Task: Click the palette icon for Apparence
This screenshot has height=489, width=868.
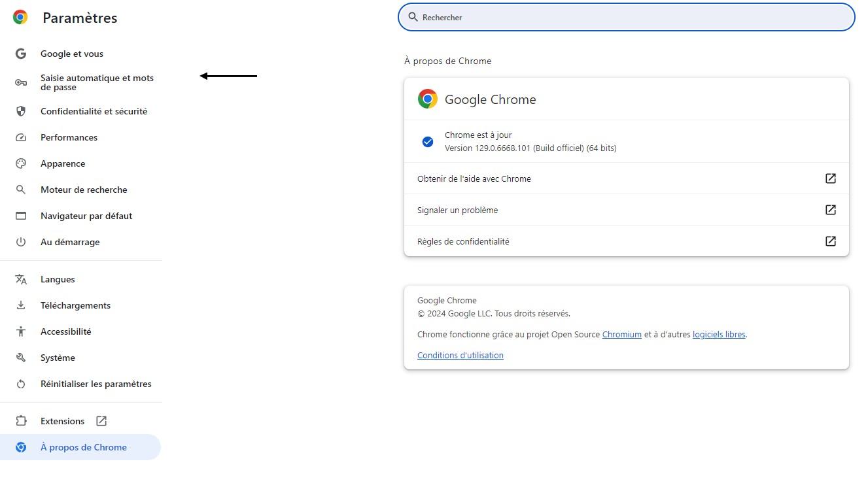Action: click(x=21, y=163)
